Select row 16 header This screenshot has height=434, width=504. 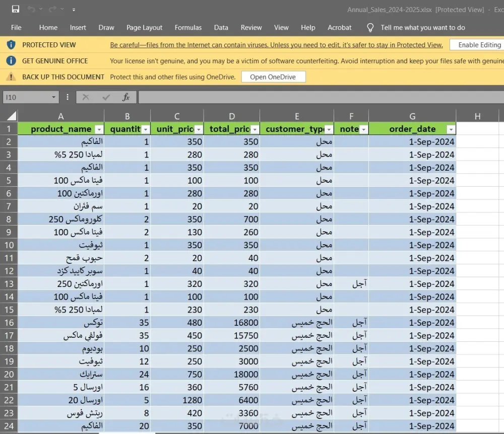click(9, 323)
